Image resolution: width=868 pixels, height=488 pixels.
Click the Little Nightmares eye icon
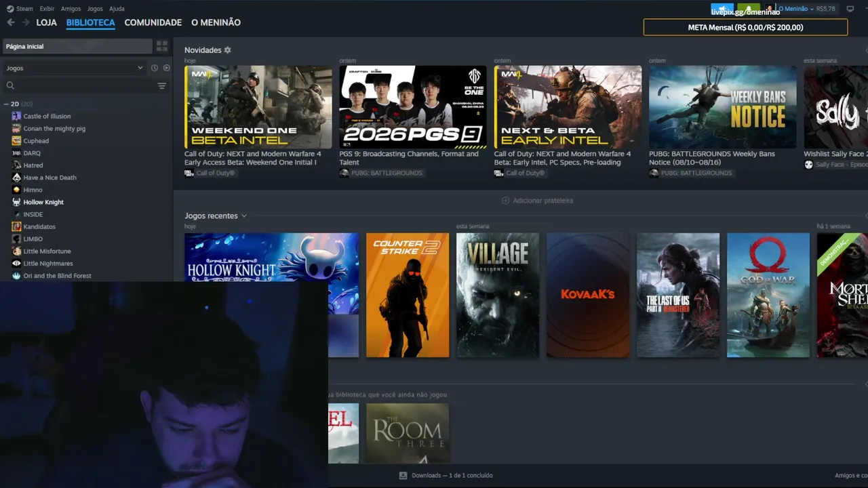pyautogui.click(x=16, y=264)
